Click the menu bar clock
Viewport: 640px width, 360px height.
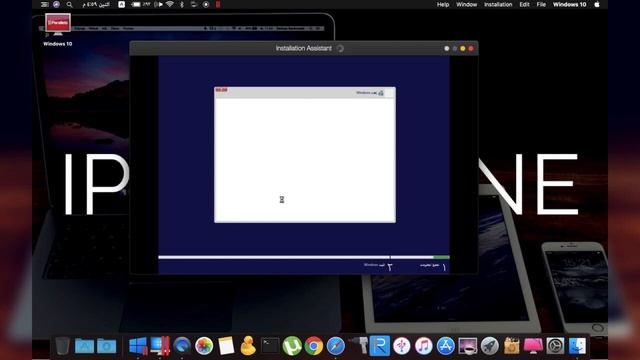(96, 4)
